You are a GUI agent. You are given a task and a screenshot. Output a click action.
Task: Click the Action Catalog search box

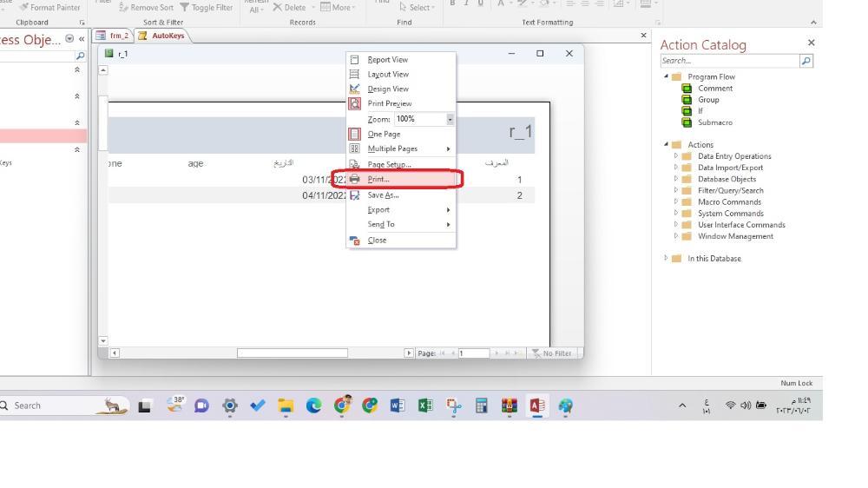click(730, 61)
